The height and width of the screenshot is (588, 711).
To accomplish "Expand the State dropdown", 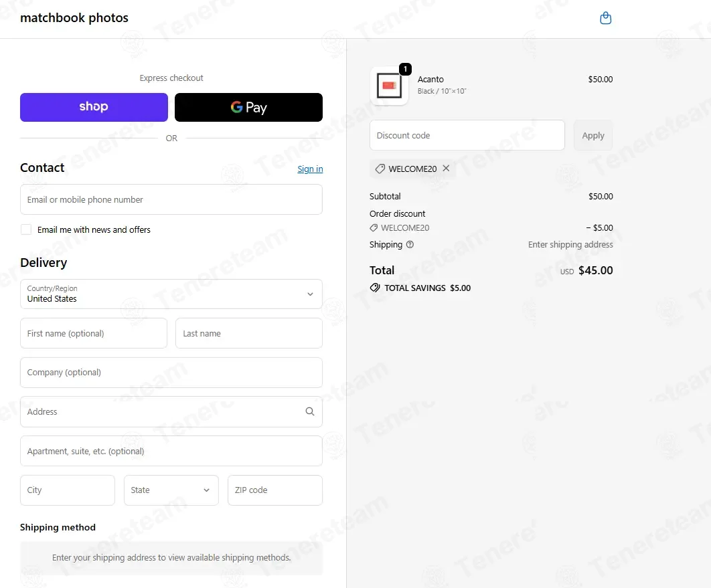I will pyautogui.click(x=171, y=490).
